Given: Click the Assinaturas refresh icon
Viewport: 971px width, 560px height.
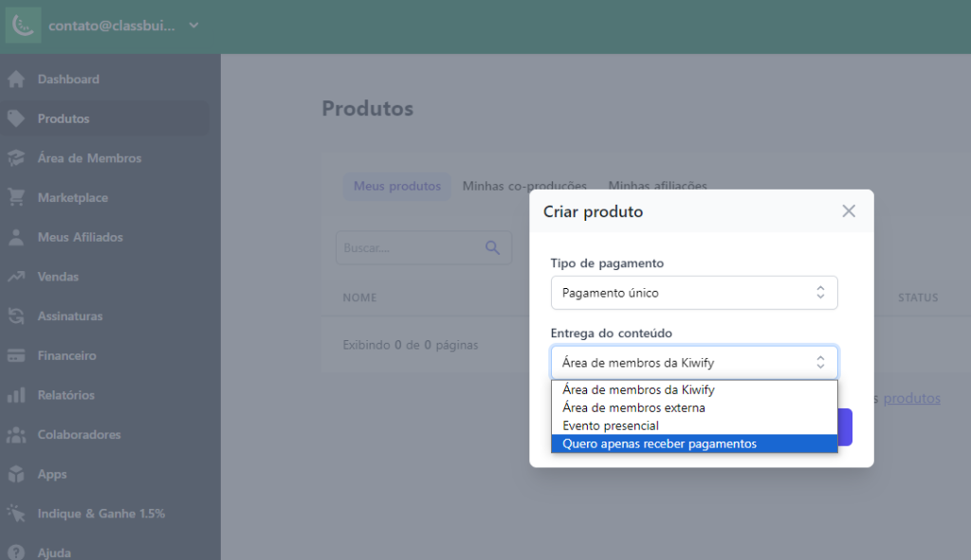Looking at the screenshot, I should click(16, 316).
